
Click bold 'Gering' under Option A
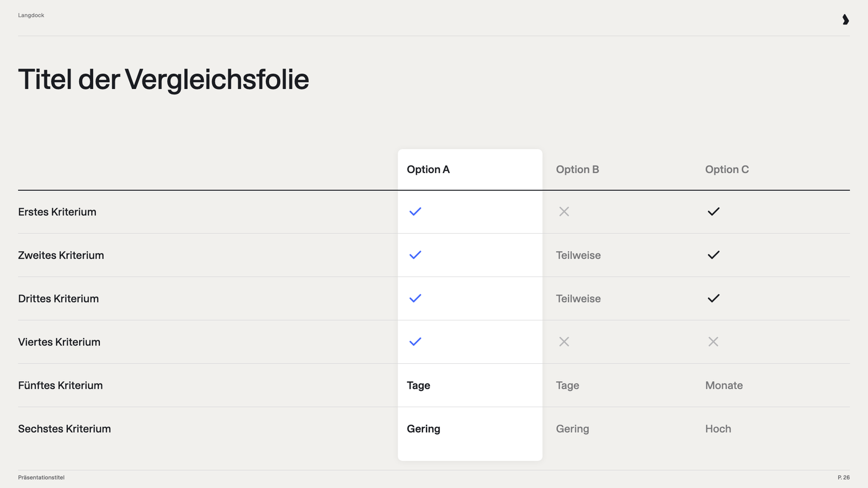(423, 429)
